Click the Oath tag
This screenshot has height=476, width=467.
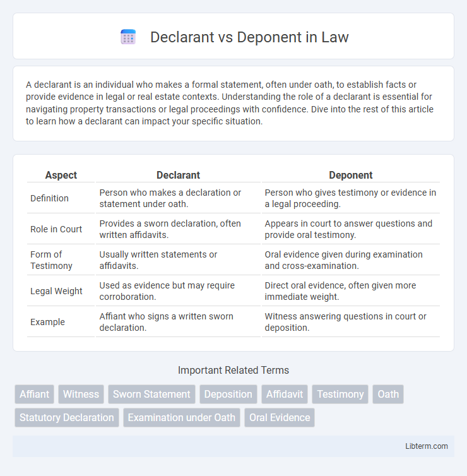388,394
